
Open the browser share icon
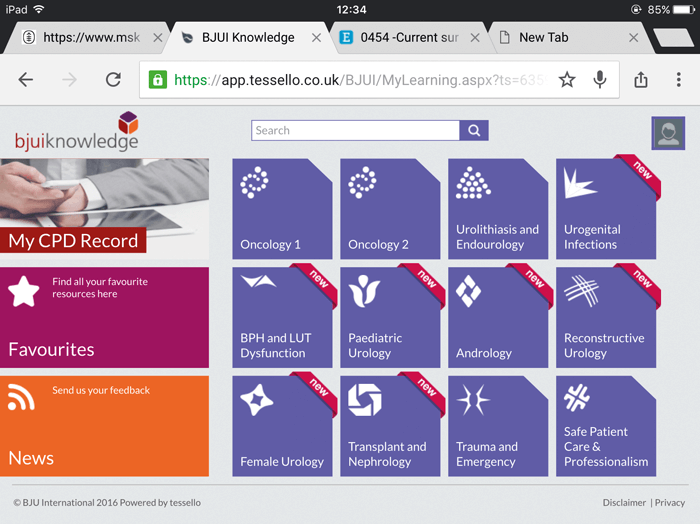[x=641, y=80]
